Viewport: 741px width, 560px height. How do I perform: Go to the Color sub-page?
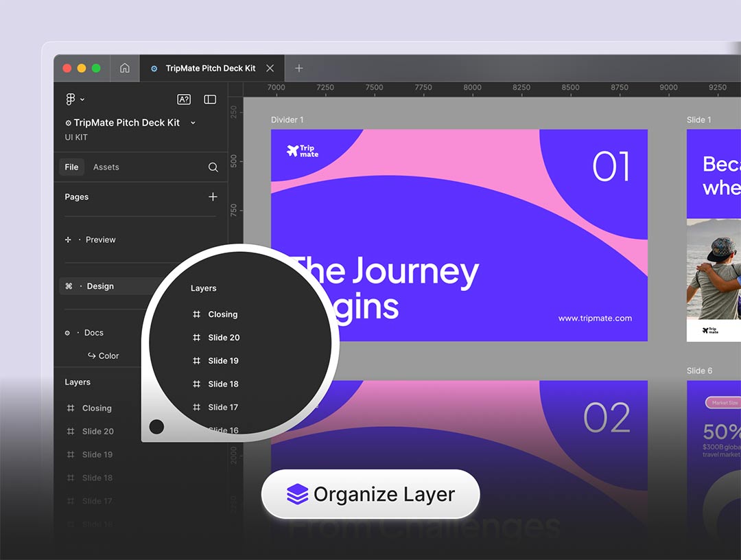pyautogui.click(x=108, y=355)
